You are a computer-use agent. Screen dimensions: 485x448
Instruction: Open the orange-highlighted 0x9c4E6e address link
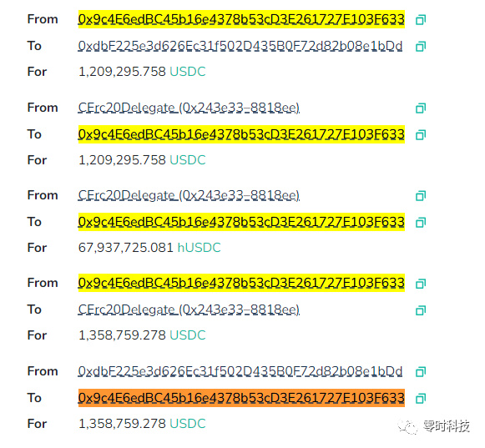[241, 398]
